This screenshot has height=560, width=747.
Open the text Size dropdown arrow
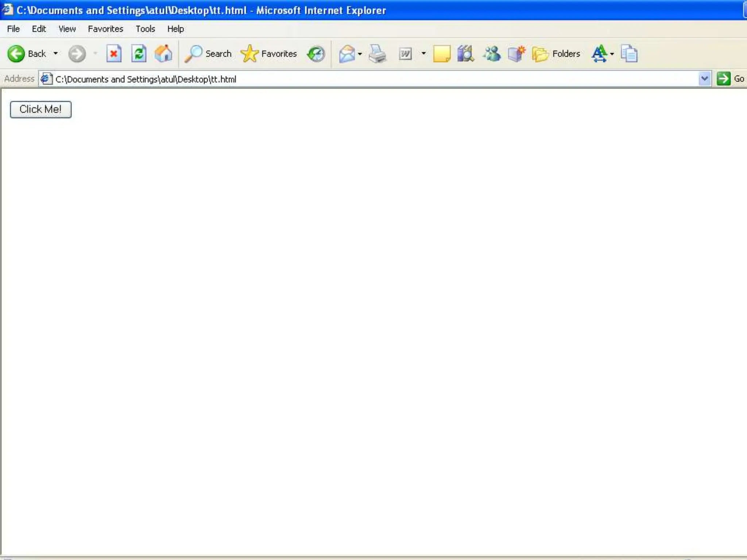(612, 54)
